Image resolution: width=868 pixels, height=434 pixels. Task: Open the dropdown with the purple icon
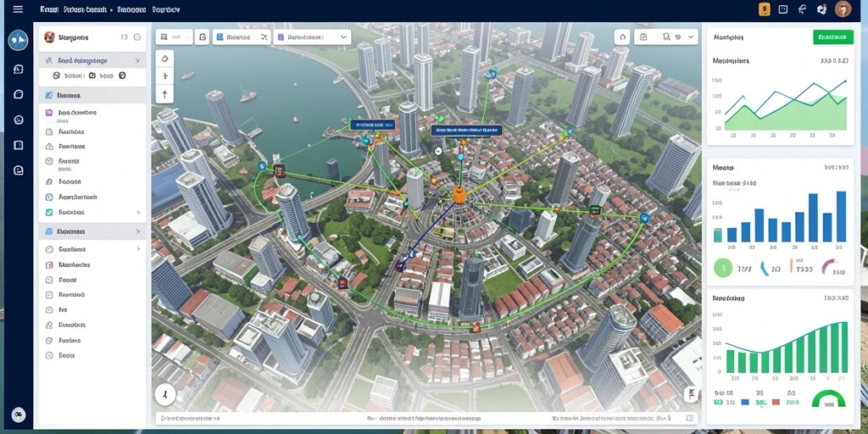click(312, 37)
